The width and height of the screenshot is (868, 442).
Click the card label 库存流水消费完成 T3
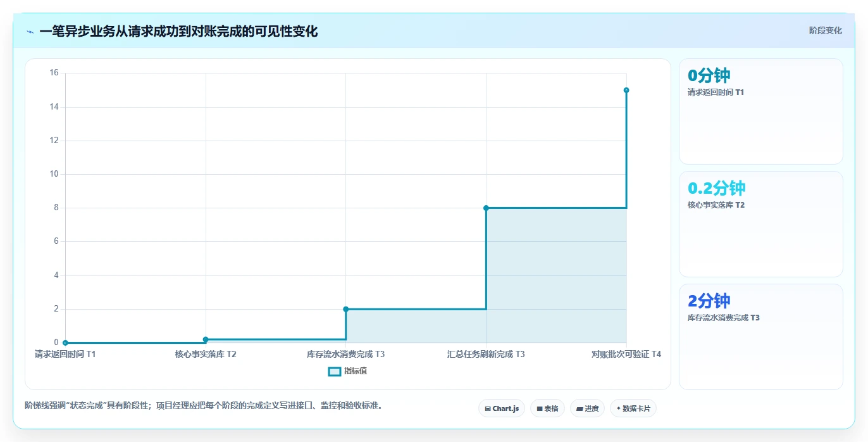click(x=724, y=318)
